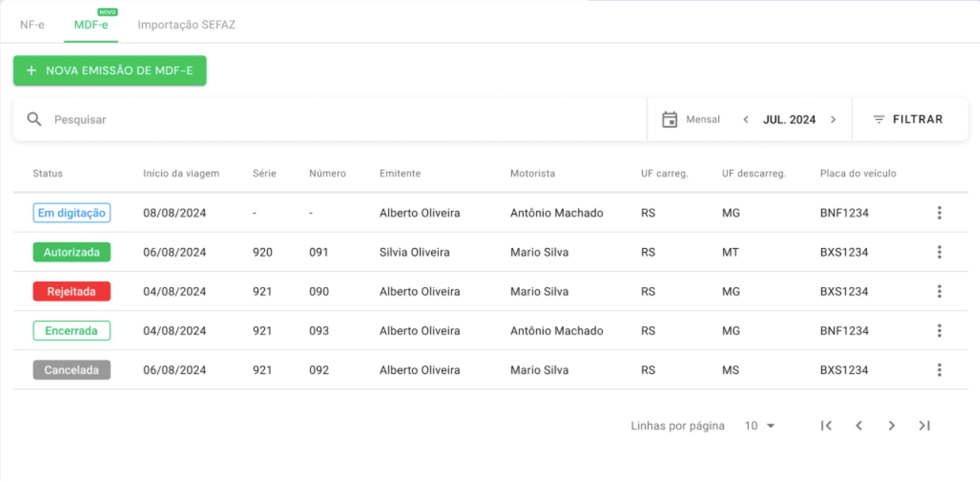Expand the Linhas por página dropdown
The height and width of the screenshot is (481, 980).
(760, 426)
